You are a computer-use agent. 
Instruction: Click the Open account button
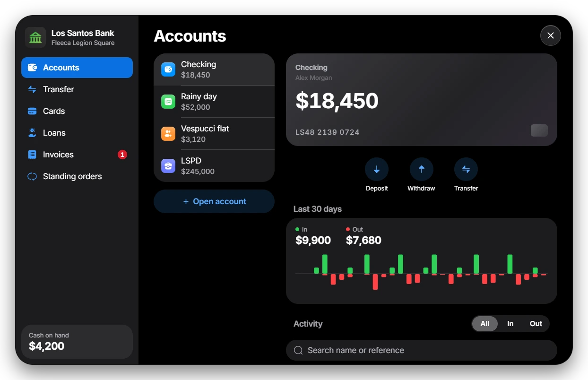214,201
